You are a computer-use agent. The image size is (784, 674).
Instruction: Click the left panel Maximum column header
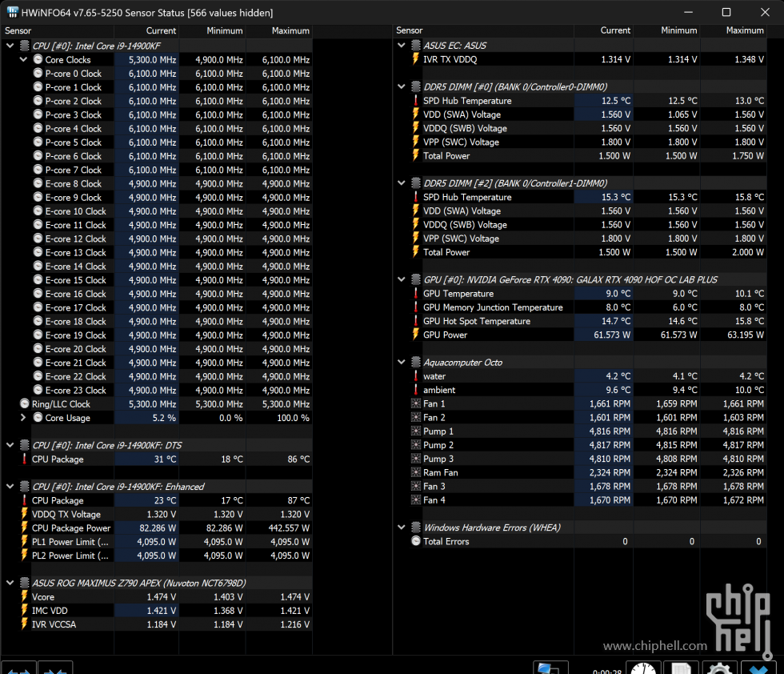click(x=279, y=31)
